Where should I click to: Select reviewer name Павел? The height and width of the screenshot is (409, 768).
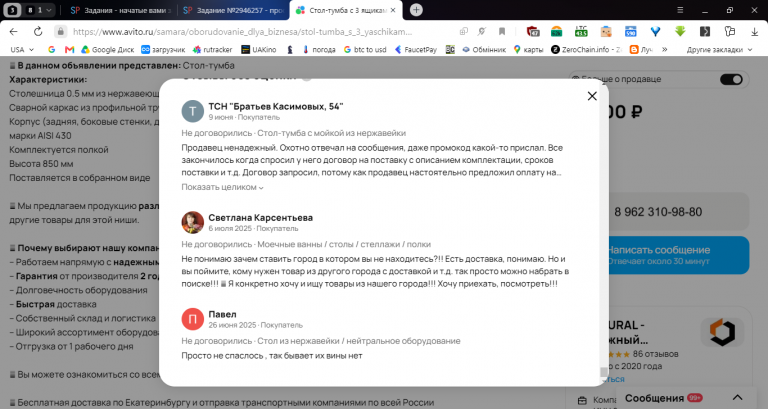[x=222, y=314]
